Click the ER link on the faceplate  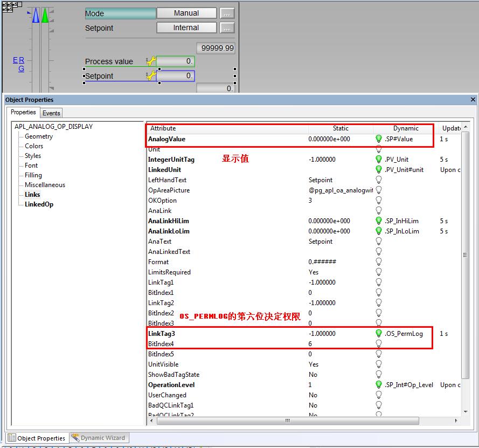(x=18, y=60)
